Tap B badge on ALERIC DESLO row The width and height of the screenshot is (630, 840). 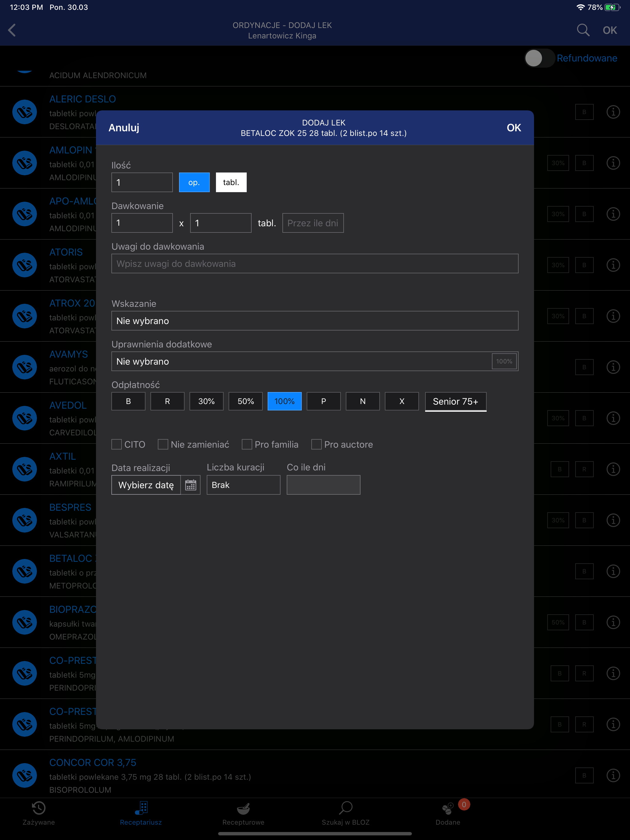pos(584,112)
